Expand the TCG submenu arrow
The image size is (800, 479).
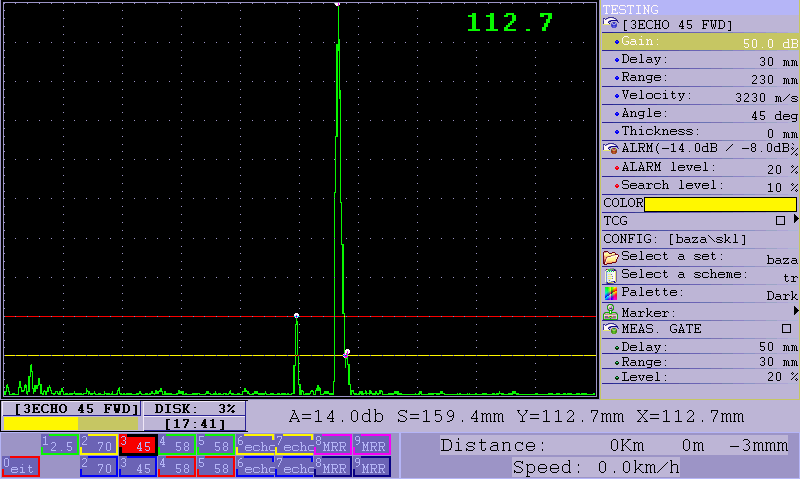pos(795,220)
